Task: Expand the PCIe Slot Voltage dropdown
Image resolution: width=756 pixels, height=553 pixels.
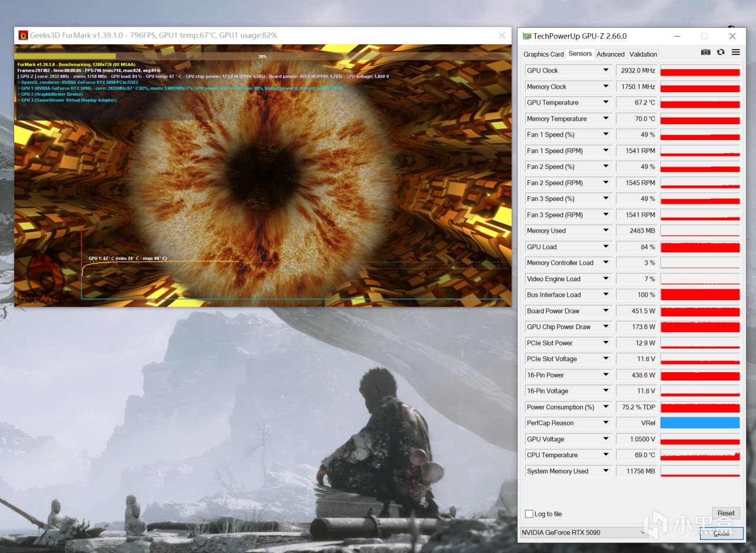Action: pyautogui.click(x=605, y=359)
